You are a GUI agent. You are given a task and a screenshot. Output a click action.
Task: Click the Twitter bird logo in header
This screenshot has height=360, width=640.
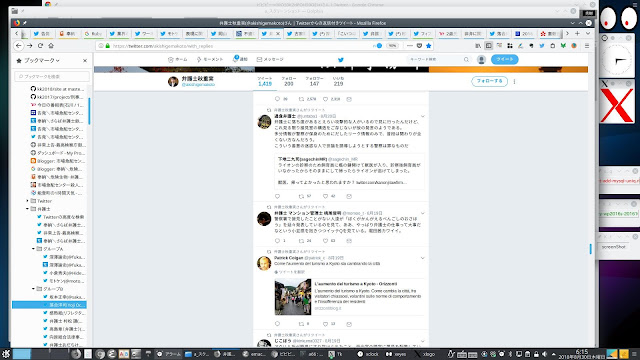pos(341,60)
